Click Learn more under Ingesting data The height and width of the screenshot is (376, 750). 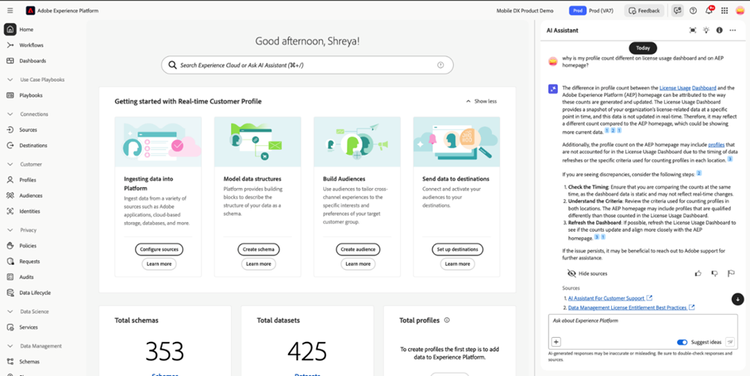pyautogui.click(x=159, y=264)
